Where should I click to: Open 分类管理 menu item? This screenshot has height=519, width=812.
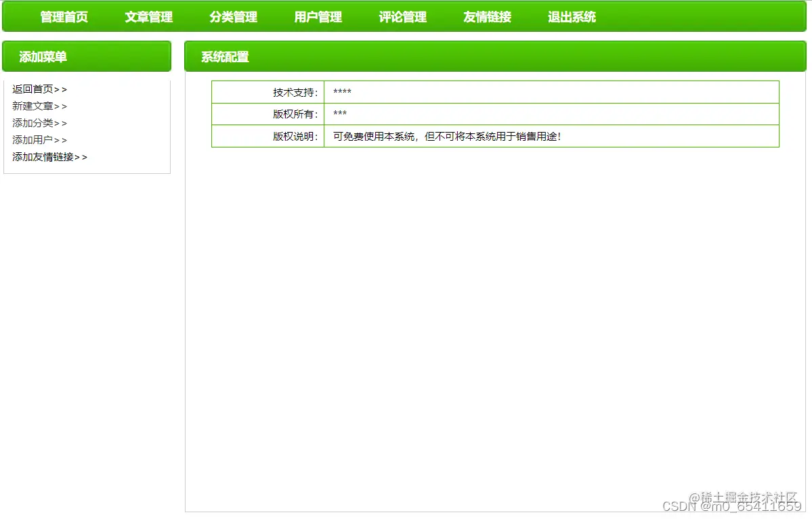pyautogui.click(x=234, y=17)
